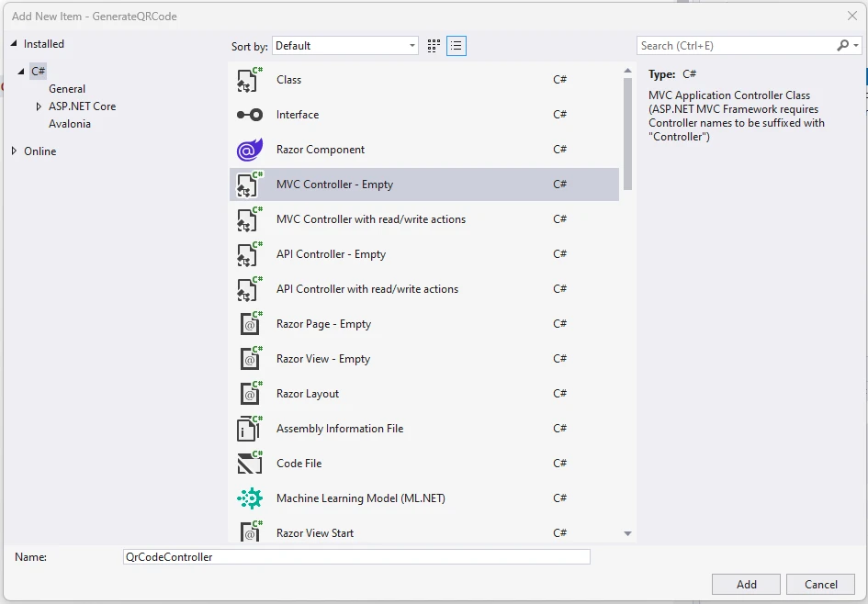Viewport: 868px width, 604px height.
Task: Click the Cancel button
Action: [820, 585]
